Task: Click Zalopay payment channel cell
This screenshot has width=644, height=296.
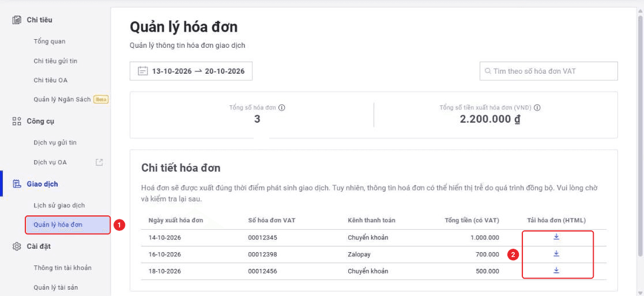Action: [359, 255]
